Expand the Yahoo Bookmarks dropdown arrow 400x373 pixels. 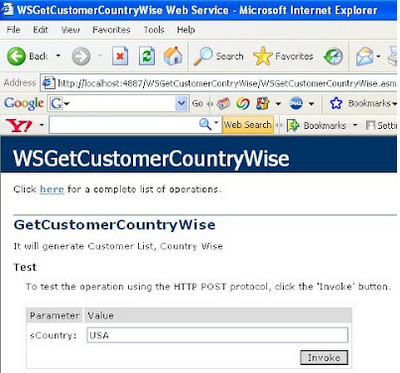(x=355, y=125)
